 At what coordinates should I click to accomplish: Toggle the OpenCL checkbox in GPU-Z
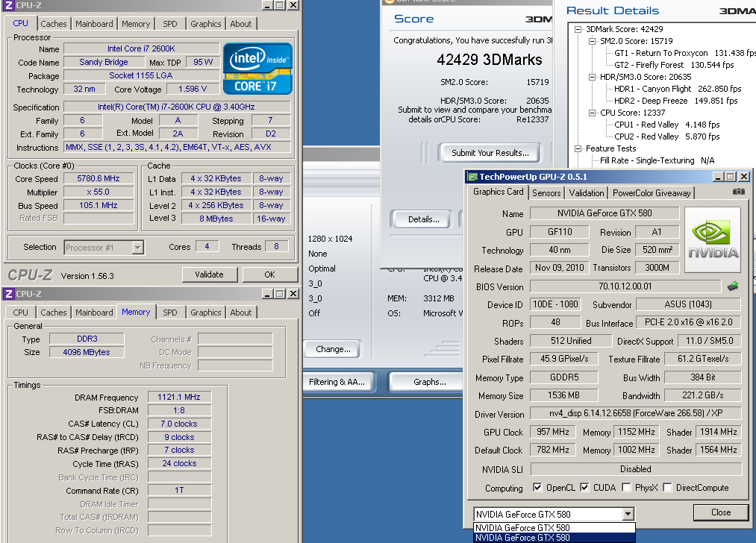pyautogui.click(x=537, y=487)
